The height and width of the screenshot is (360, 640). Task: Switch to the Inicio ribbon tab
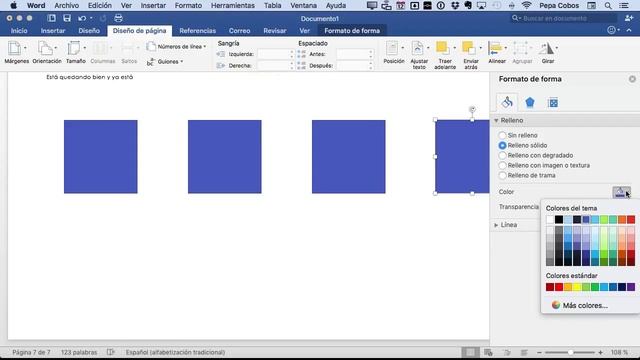click(19, 31)
